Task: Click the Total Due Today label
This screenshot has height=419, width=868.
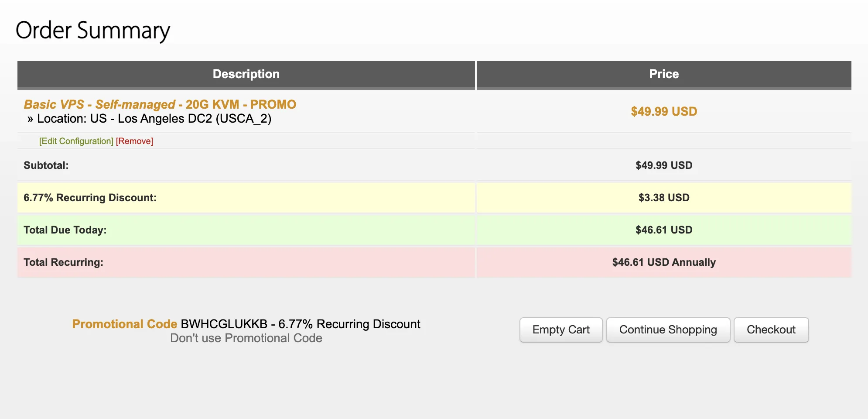Action: [65, 230]
